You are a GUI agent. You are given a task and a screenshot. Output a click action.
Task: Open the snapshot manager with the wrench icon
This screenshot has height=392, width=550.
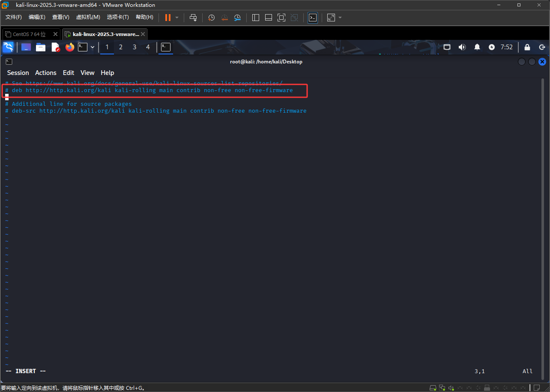pos(237,18)
